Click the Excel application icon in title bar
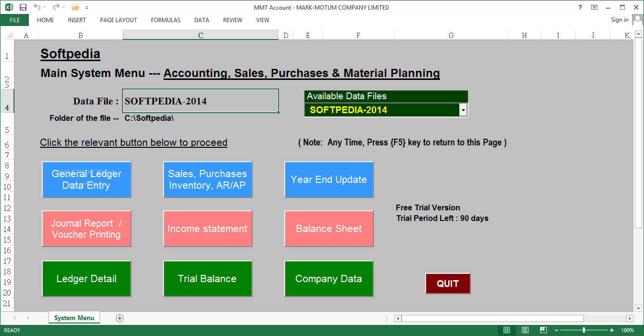 click(9, 7)
